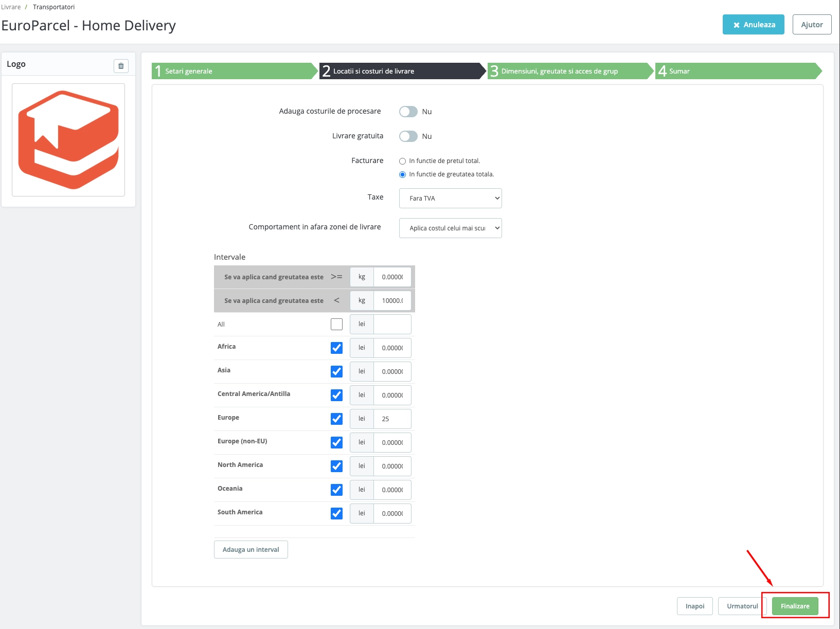Uncheck Europe (non-EU) checkbox
The height and width of the screenshot is (629, 840).
[336, 442]
